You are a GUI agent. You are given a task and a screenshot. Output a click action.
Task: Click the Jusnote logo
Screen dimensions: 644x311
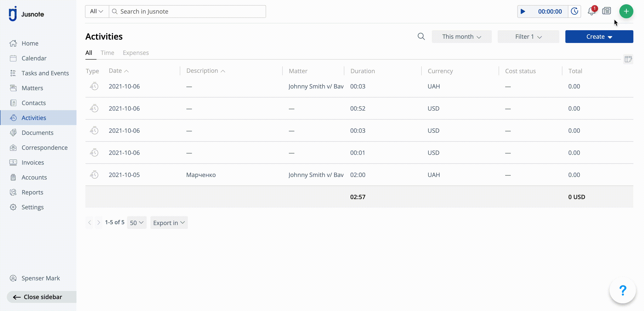click(26, 14)
